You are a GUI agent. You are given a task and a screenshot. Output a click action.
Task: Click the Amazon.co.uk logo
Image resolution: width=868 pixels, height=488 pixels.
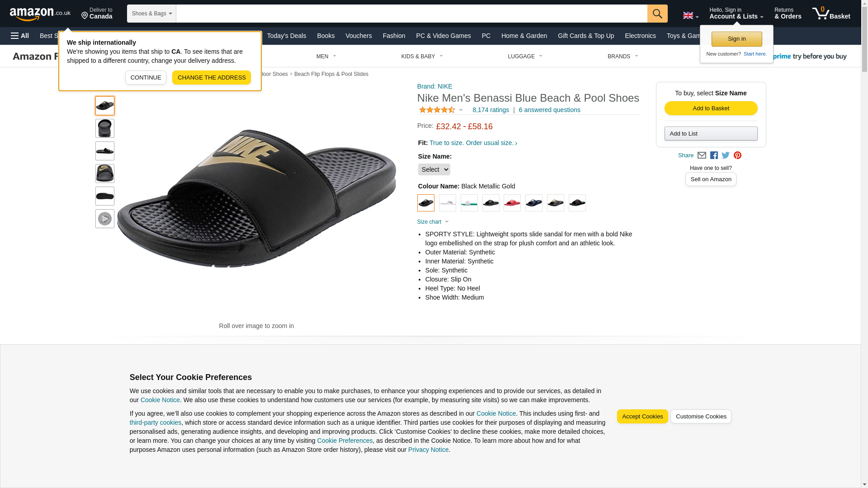40,14
